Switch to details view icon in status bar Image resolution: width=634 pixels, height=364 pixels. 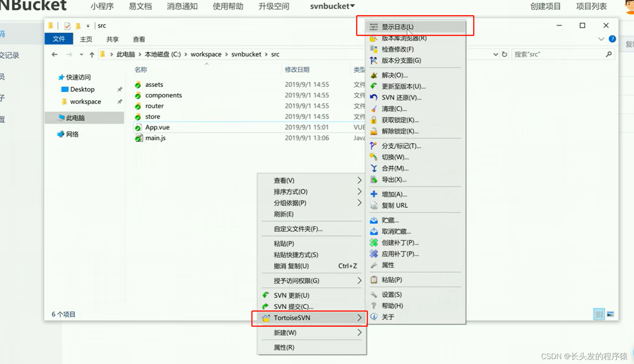tap(599, 314)
